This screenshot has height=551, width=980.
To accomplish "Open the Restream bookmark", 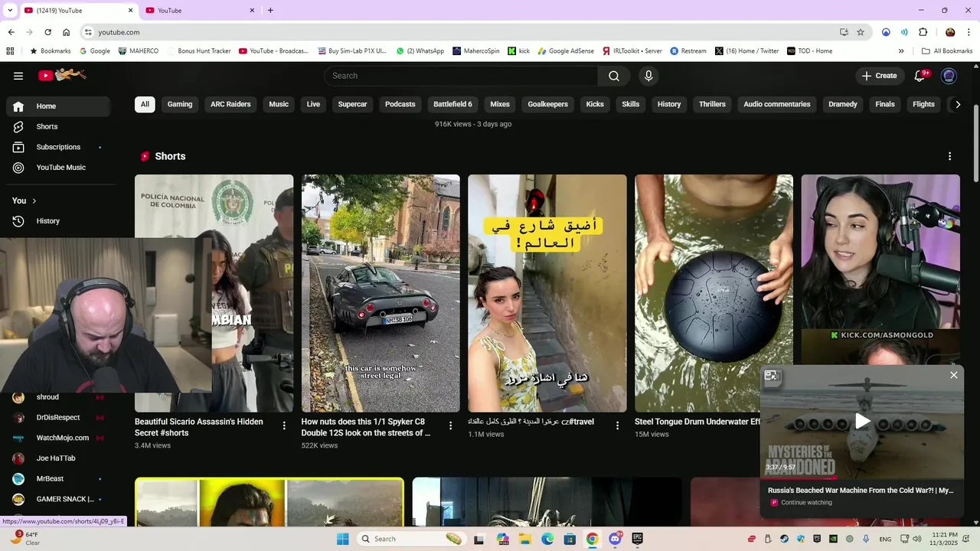I will coord(688,51).
